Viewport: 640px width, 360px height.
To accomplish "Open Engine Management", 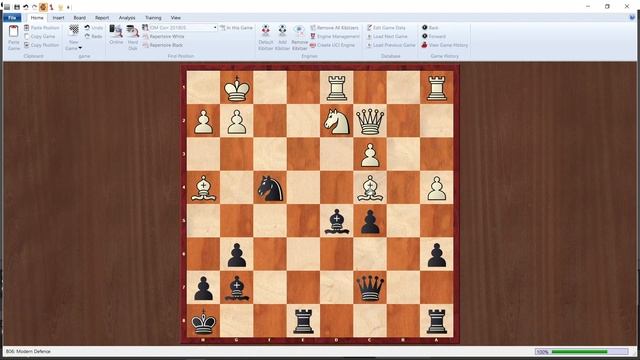I will coord(335,36).
